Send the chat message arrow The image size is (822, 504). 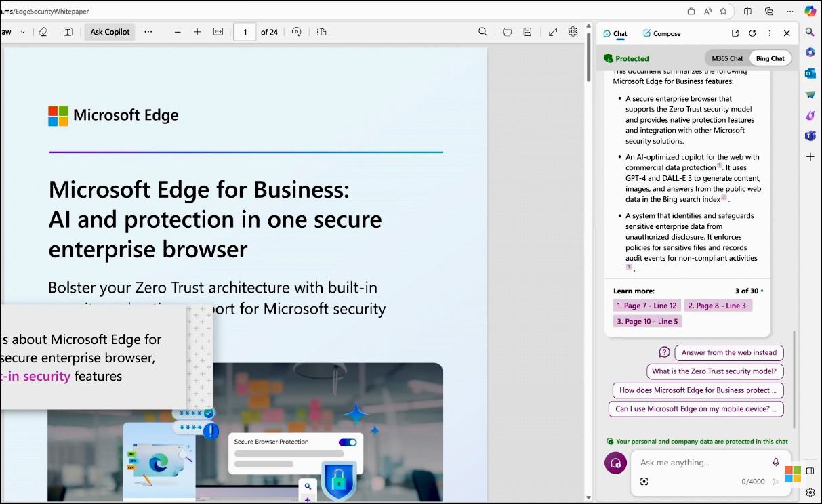(776, 482)
